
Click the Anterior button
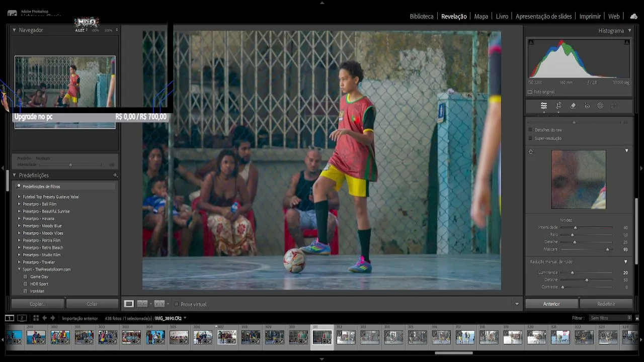551,304
